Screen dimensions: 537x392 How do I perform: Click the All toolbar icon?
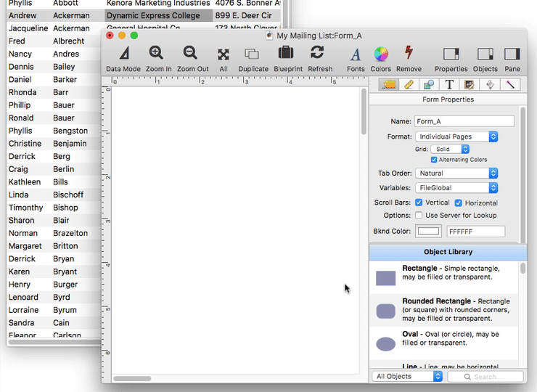tap(224, 54)
